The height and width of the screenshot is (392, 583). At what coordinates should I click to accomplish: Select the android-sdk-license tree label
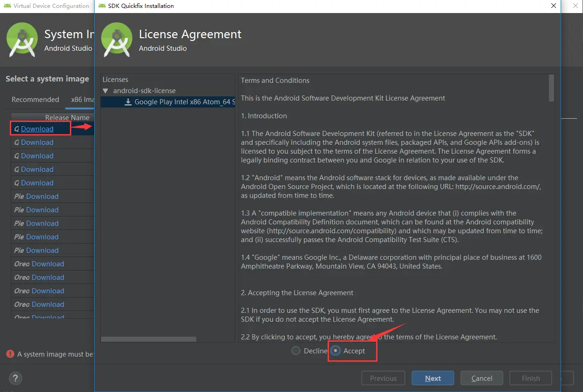(144, 91)
